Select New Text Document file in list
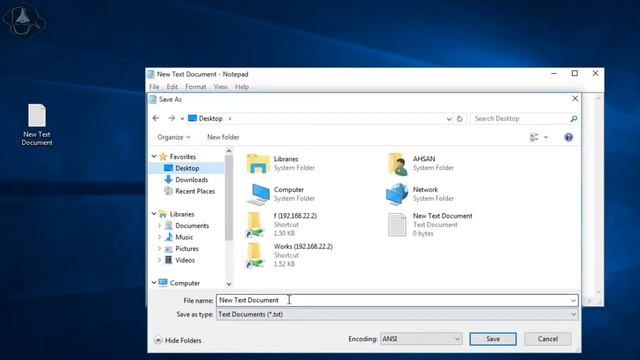The height and width of the screenshot is (360, 640). point(431,224)
